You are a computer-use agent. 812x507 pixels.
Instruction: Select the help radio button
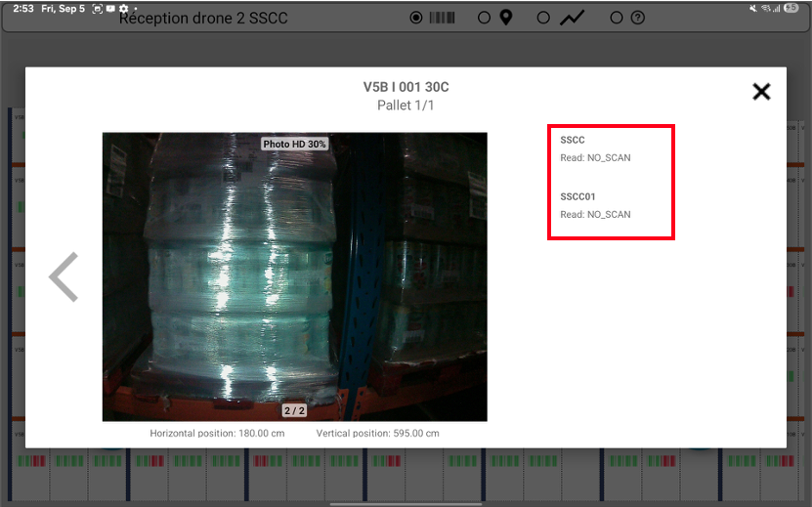[617, 18]
